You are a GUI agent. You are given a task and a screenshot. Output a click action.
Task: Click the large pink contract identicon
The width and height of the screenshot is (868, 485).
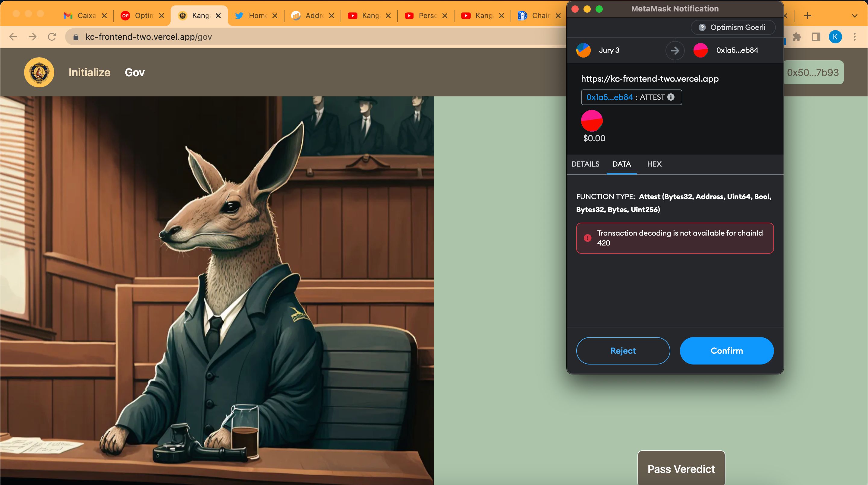[592, 120]
